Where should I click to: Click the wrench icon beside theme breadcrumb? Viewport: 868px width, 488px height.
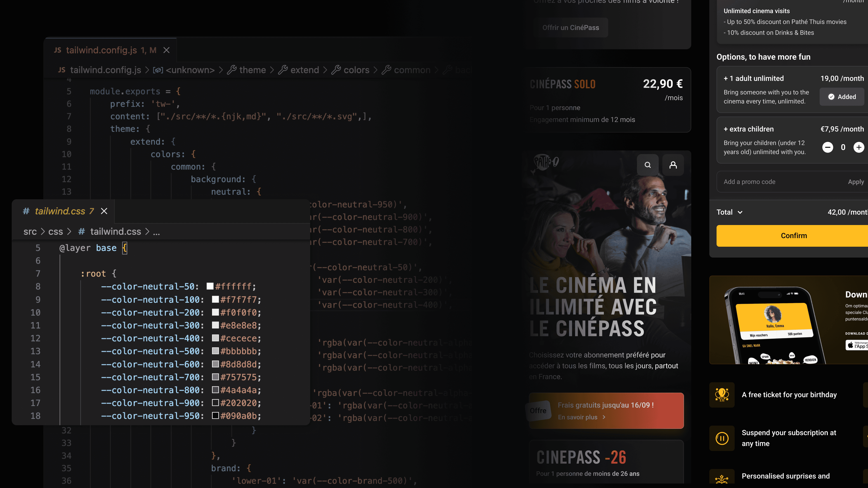(232, 70)
